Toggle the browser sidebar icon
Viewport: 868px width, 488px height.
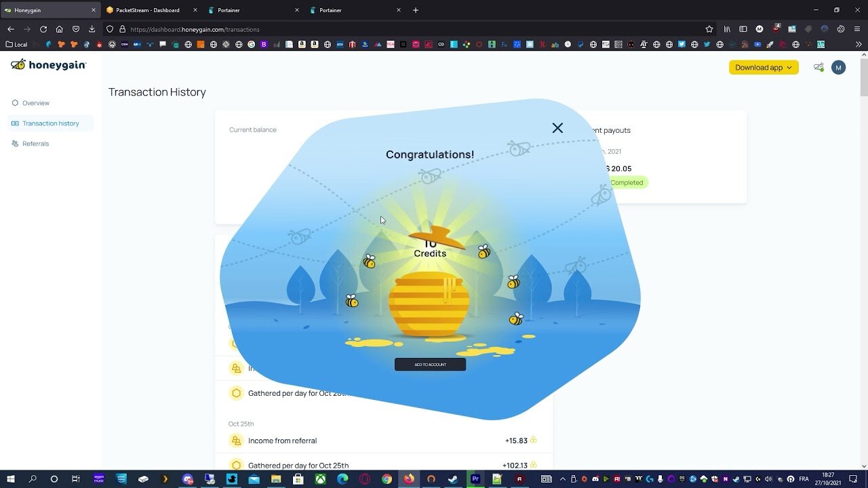[x=743, y=29]
